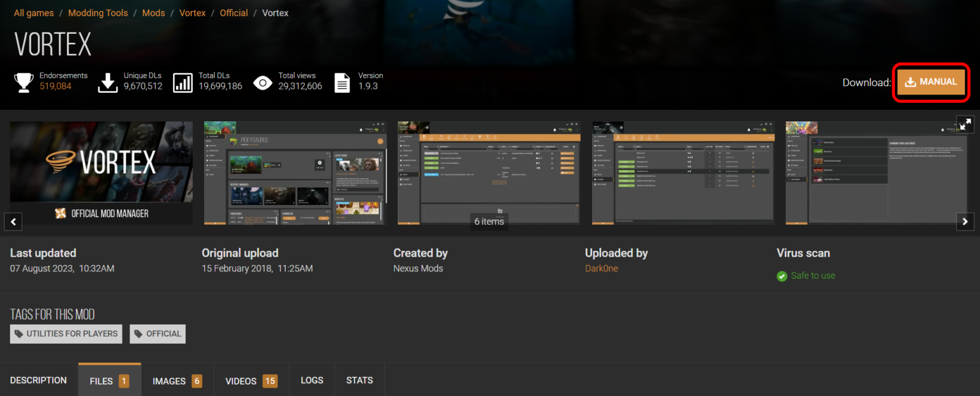Open the Description tab

pyautogui.click(x=38, y=381)
